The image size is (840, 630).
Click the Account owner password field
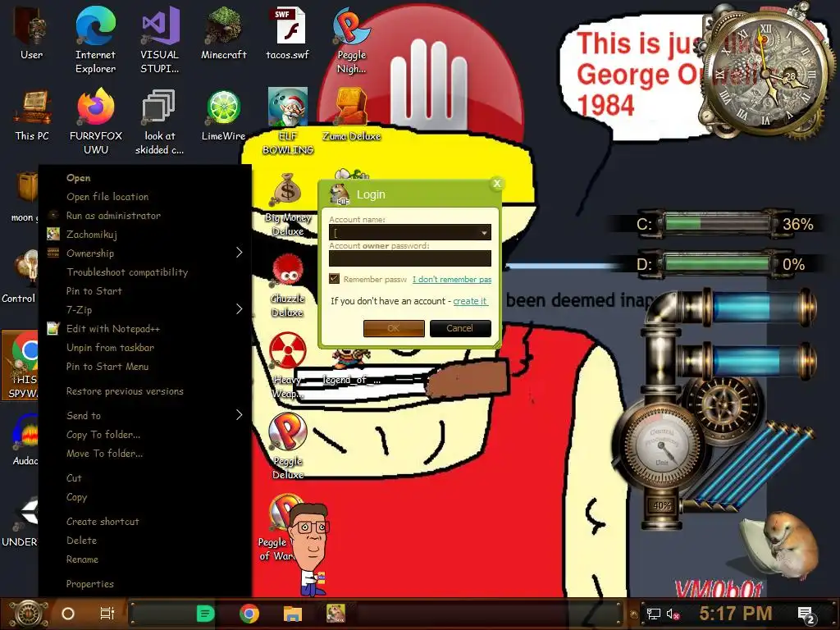click(x=410, y=258)
